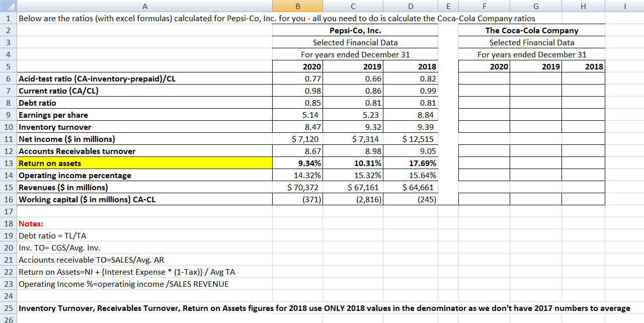Screen dimensions: 644x323
Task: Select 'Working capital ($ in millions) CA-CL' cell
Action: [144, 199]
